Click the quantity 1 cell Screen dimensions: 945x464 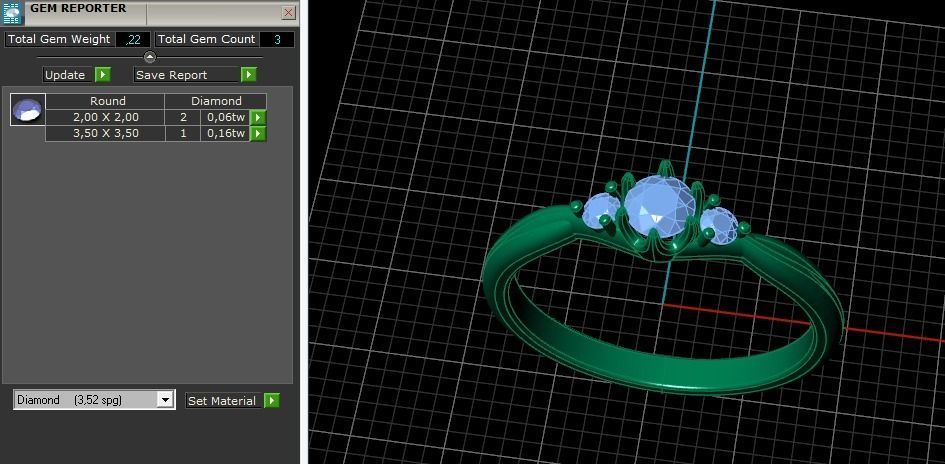pos(183,133)
